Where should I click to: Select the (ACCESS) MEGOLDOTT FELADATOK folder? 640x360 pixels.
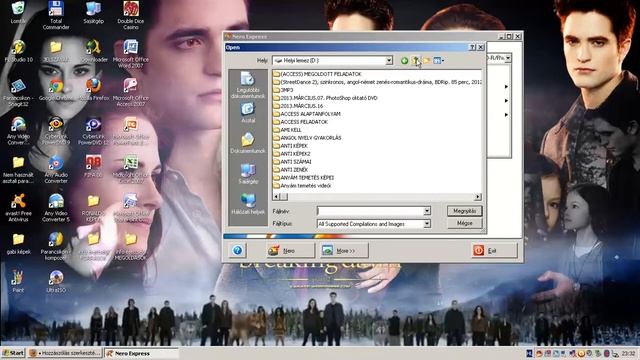(317, 74)
